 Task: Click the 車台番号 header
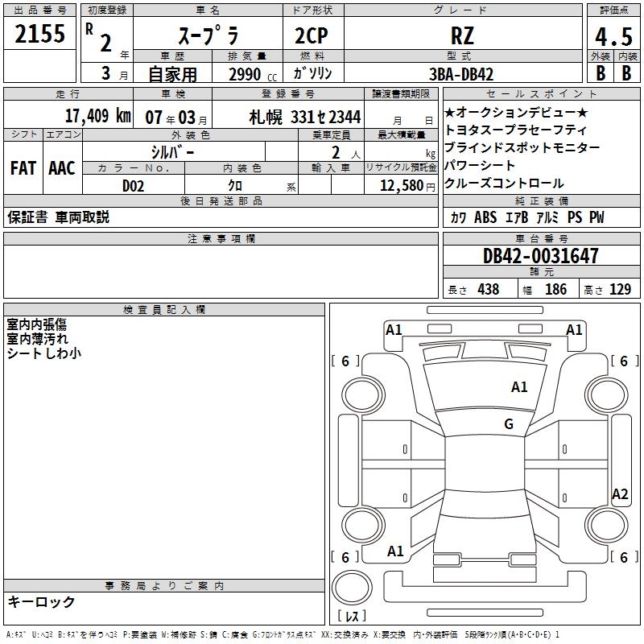pyautogui.click(x=541, y=238)
